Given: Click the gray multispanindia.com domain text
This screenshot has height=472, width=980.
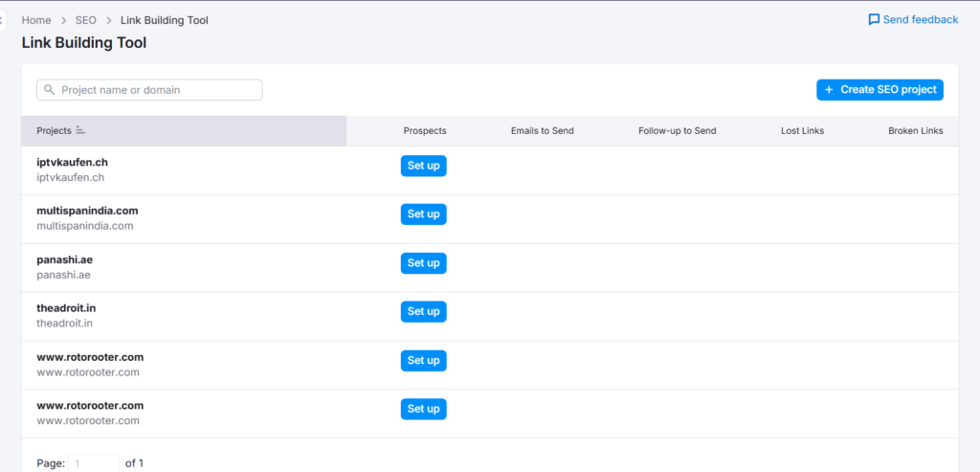Looking at the screenshot, I should coord(85,226).
